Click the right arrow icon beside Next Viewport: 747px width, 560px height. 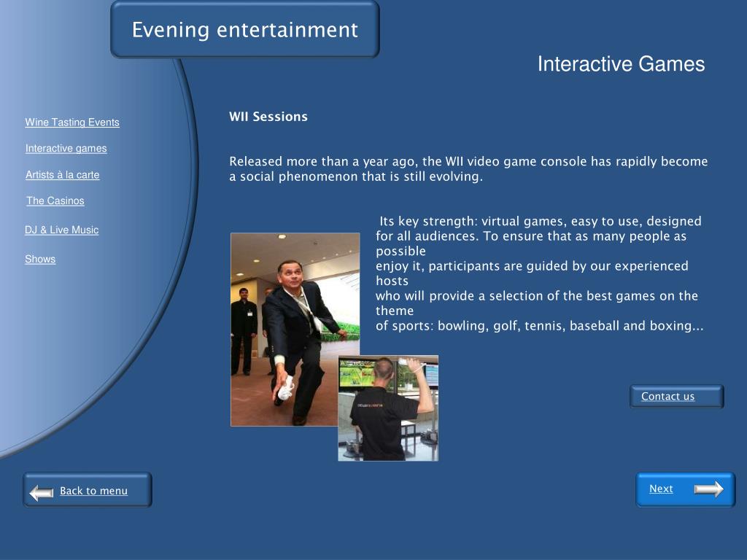(x=708, y=489)
